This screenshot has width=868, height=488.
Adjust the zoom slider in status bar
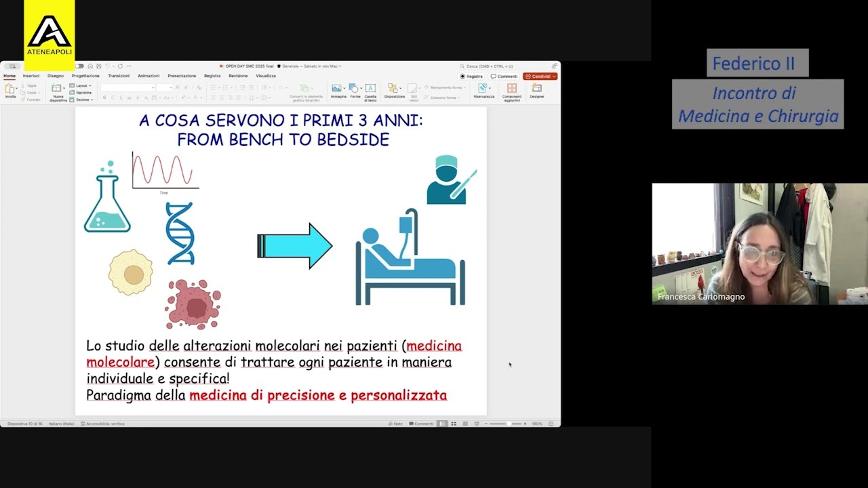[506, 424]
